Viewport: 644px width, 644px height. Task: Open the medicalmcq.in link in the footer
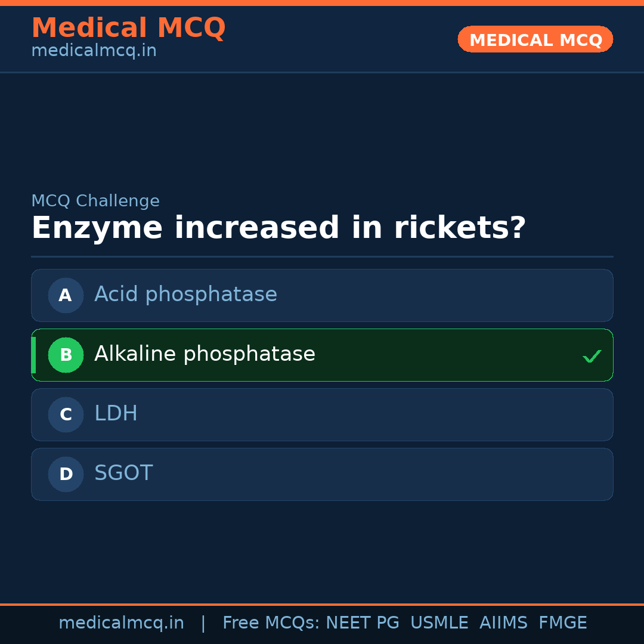(x=121, y=623)
